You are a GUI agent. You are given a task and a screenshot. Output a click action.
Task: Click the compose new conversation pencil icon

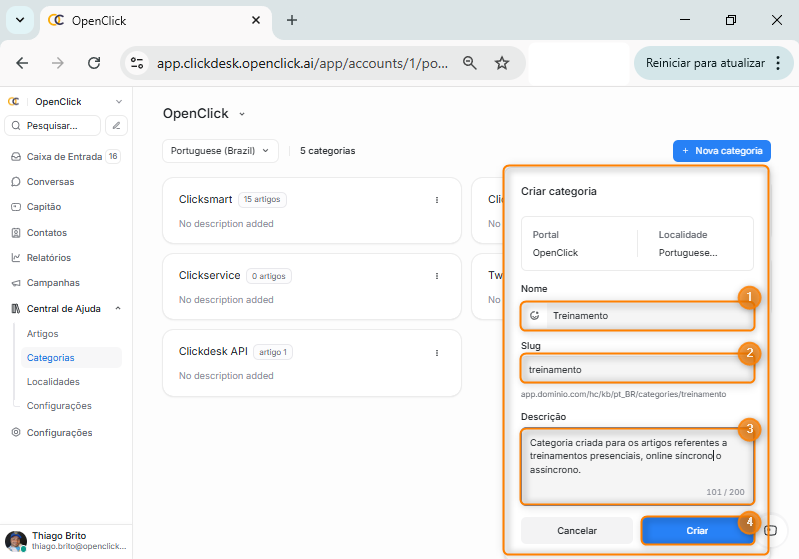(x=117, y=126)
